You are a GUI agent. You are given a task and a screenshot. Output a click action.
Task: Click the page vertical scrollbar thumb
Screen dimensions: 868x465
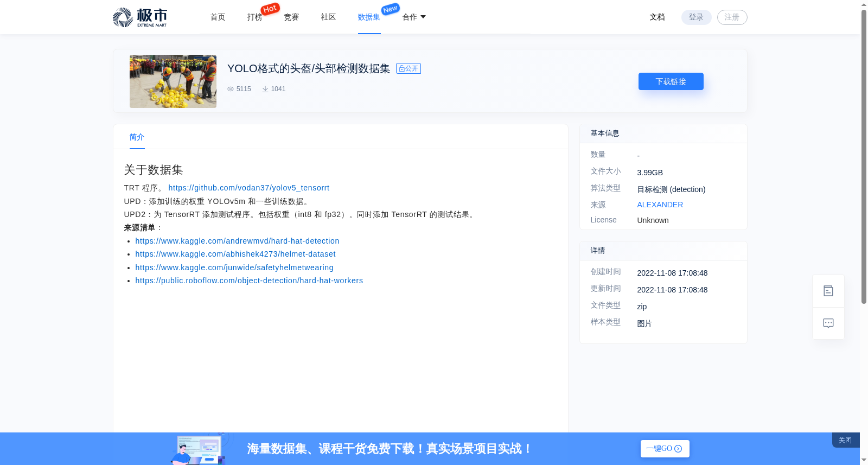coord(864,156)
